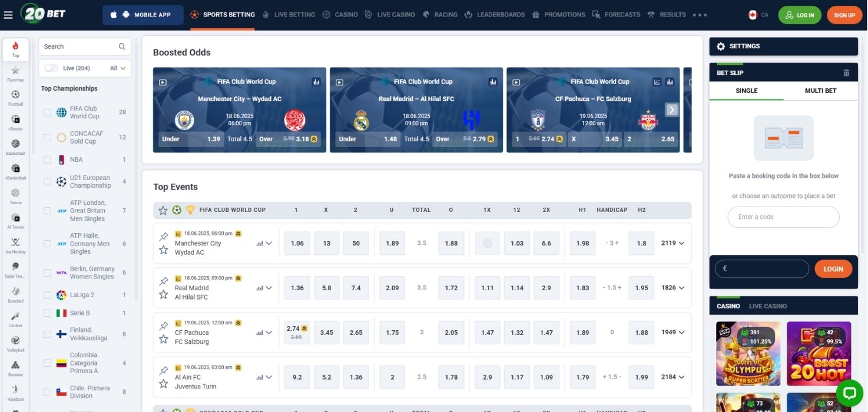This screenshot has width=868, height=412.
Task: Favorite FIFA Club World Cup league star
Action: [x=163, y=210]
